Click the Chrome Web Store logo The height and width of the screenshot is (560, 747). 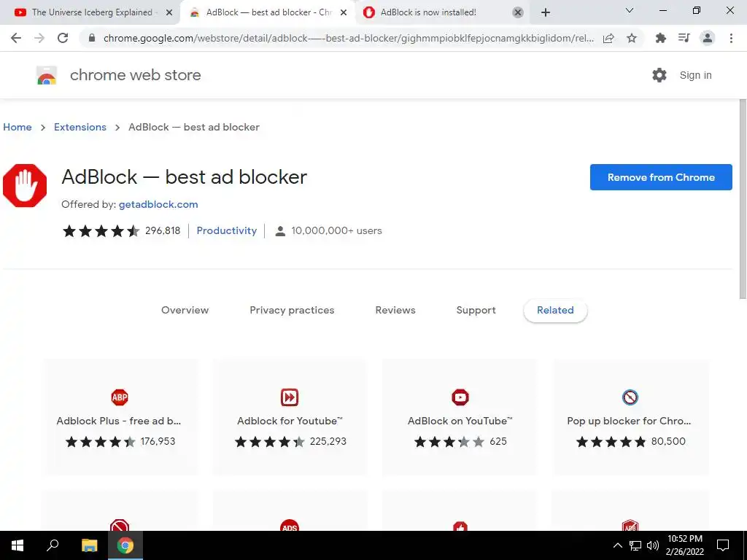pyautogui.click(x=47, y=75)
